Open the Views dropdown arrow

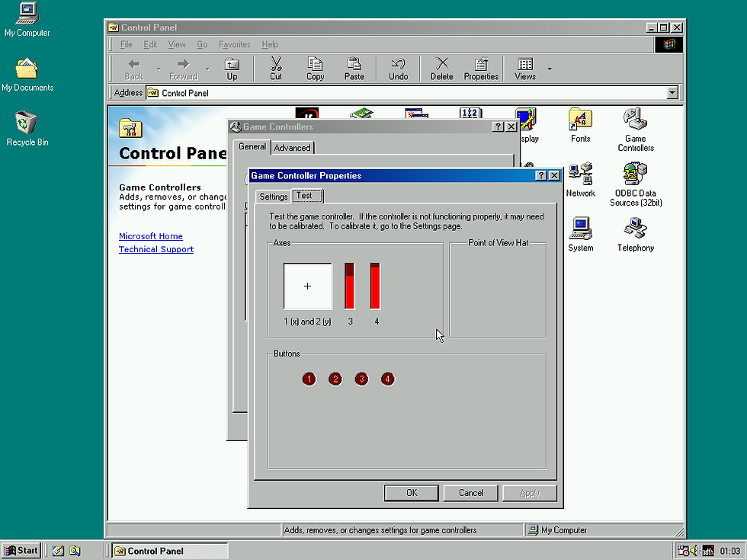tap(550, 69)
